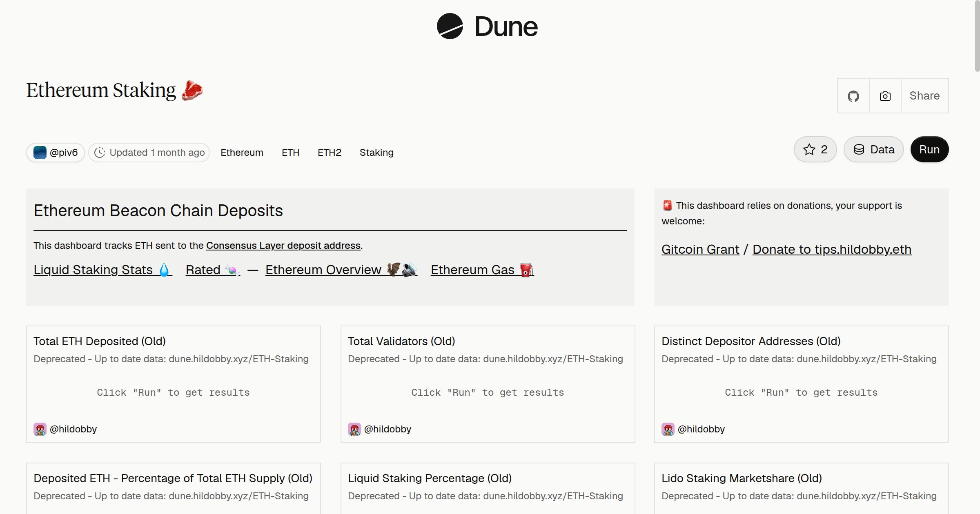
Task: Open the Gitcoin Grant link
Action: tap(700, 249)
